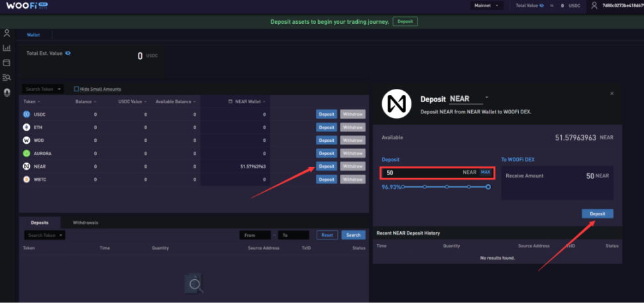Click Search button in deposit history filter

(x=353, y=235)
